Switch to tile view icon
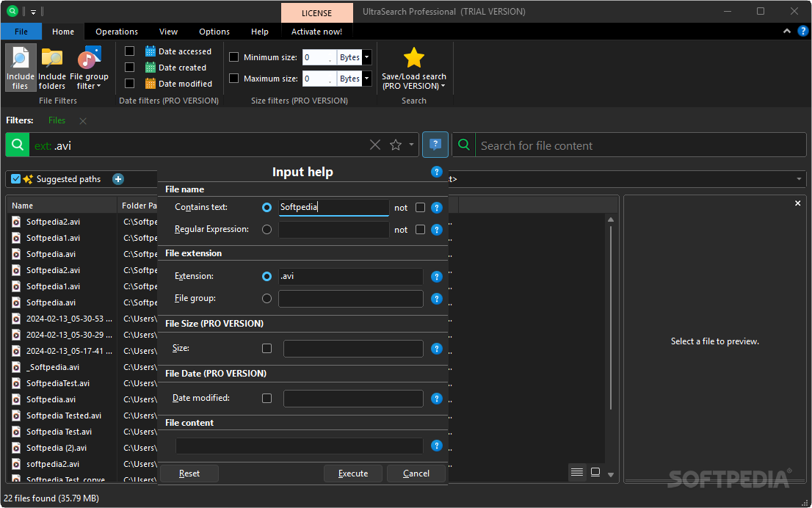Image resolution: width=812 pixels, height=508 pixels. [x=595, y=472]
